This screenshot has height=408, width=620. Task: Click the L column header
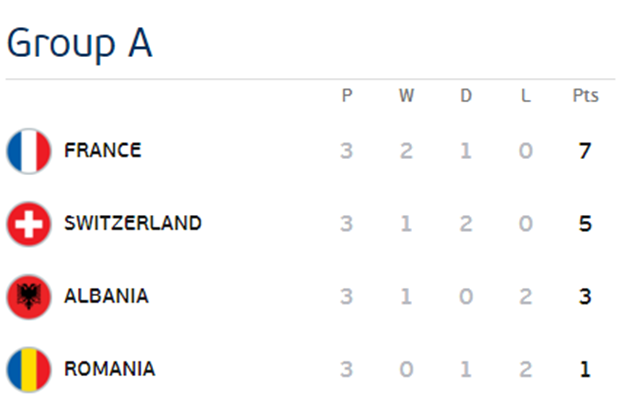pyautogui.click(x=526, y=96)
